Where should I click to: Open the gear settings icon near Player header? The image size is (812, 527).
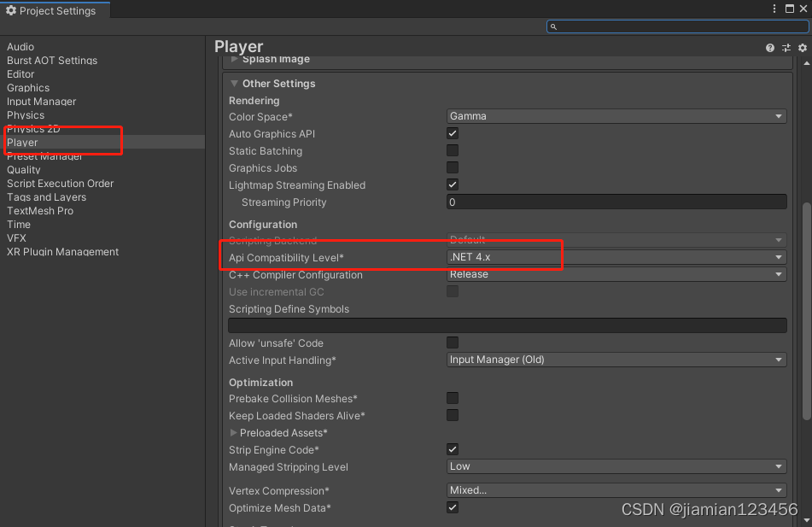point(801,48)
